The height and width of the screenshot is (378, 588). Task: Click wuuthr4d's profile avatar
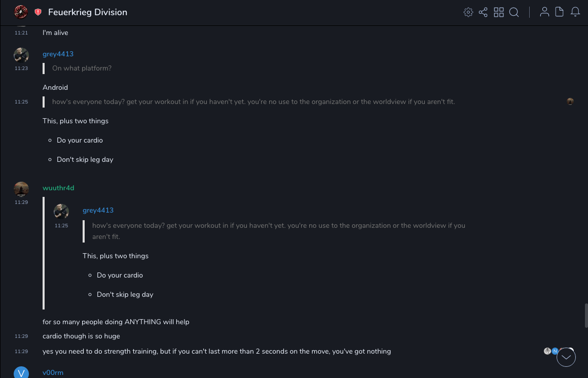pyautogui.click(x=21, y=189)
